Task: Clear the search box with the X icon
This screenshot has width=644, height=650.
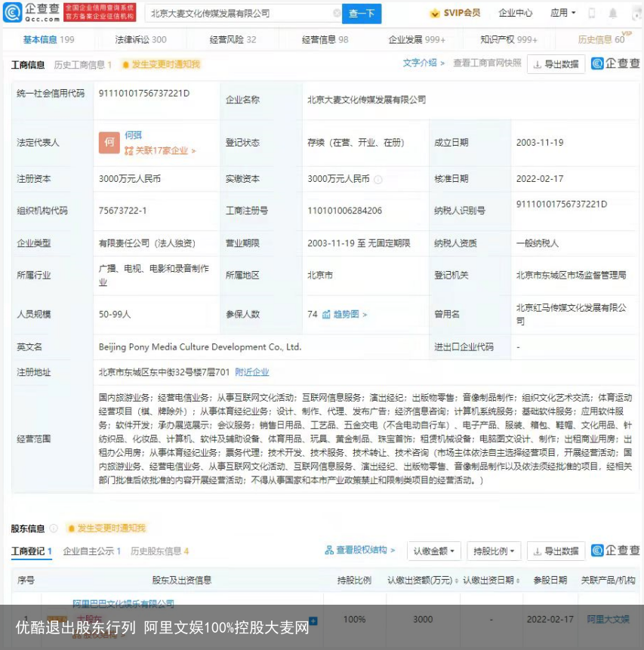Action: [x=337, y=14]
